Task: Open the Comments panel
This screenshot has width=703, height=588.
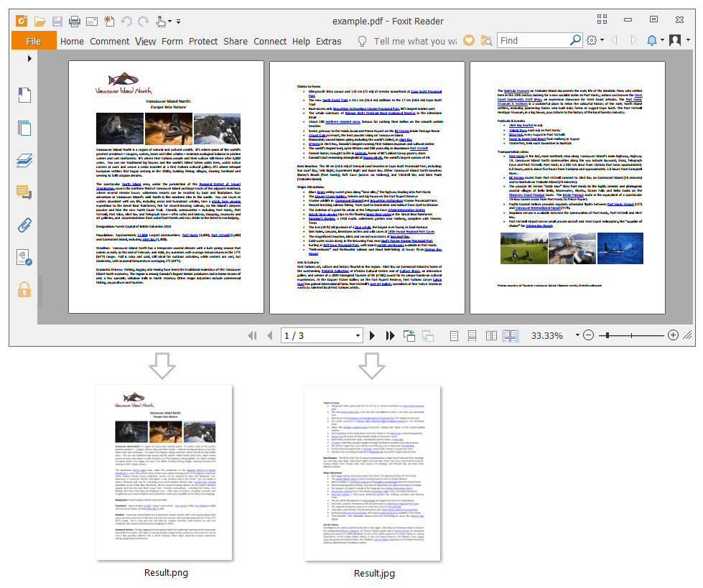Action: tap(25, 192)
